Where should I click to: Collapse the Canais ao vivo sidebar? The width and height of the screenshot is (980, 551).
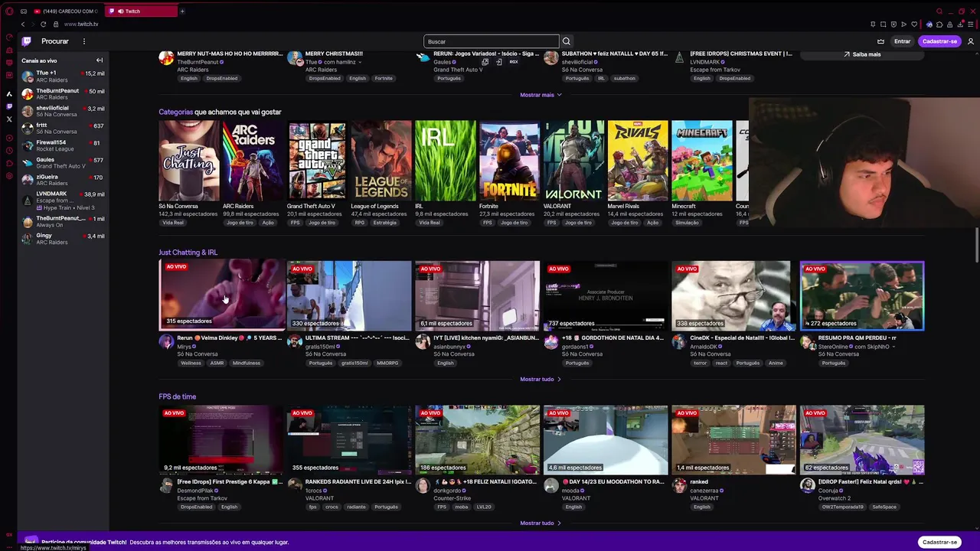coord(99,60)
